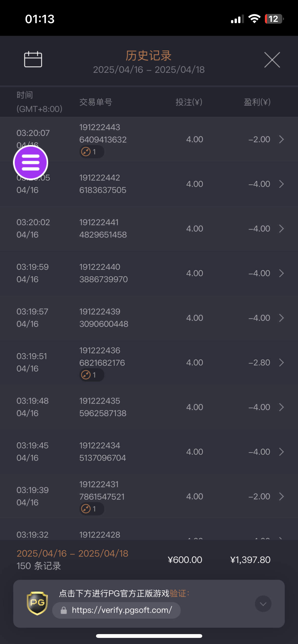Select the 03:19:45 history row
The height and width of the screenshot is (644, 298).
point(149,452)
